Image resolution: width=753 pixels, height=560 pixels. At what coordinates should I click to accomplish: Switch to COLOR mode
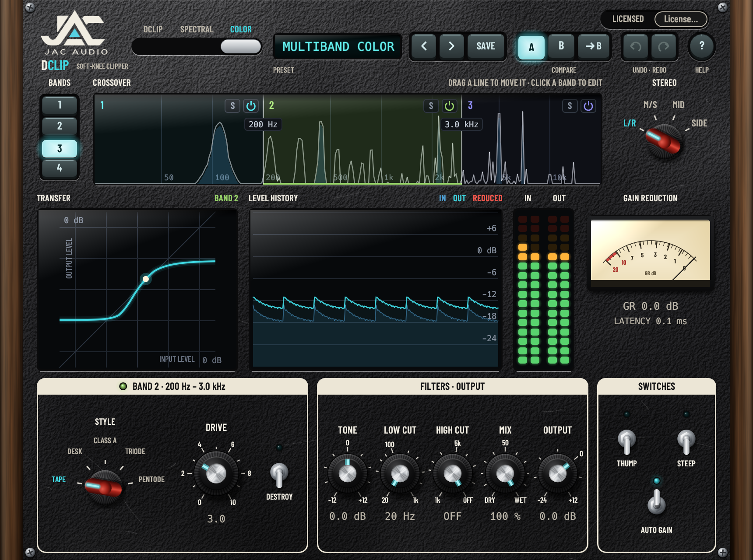pos(241,29)
